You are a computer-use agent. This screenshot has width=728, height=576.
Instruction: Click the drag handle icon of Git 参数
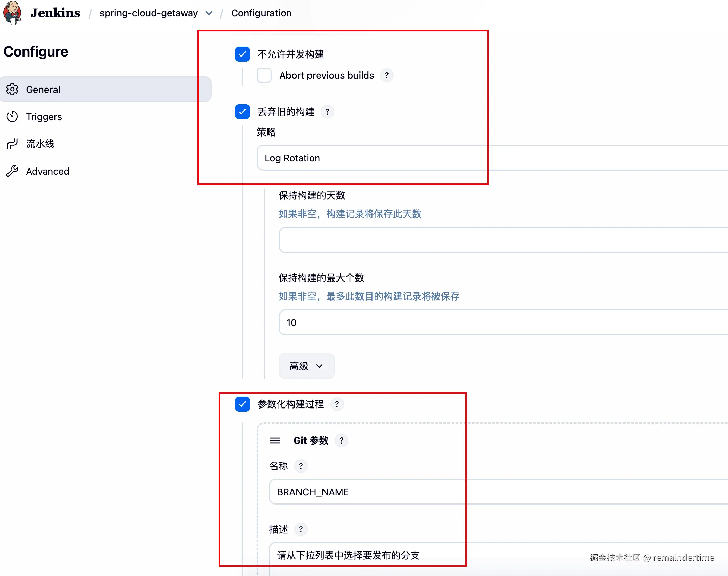click(275, 441)
